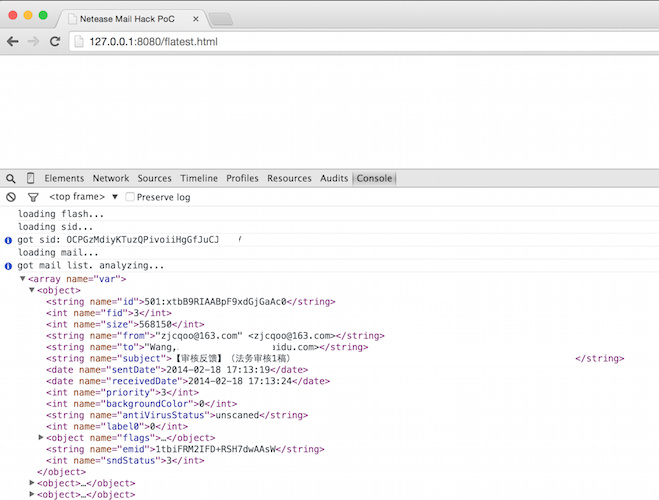Click the browser forward arrow
This screenshot has width=659, height=500.
click(x=34, y=42)
